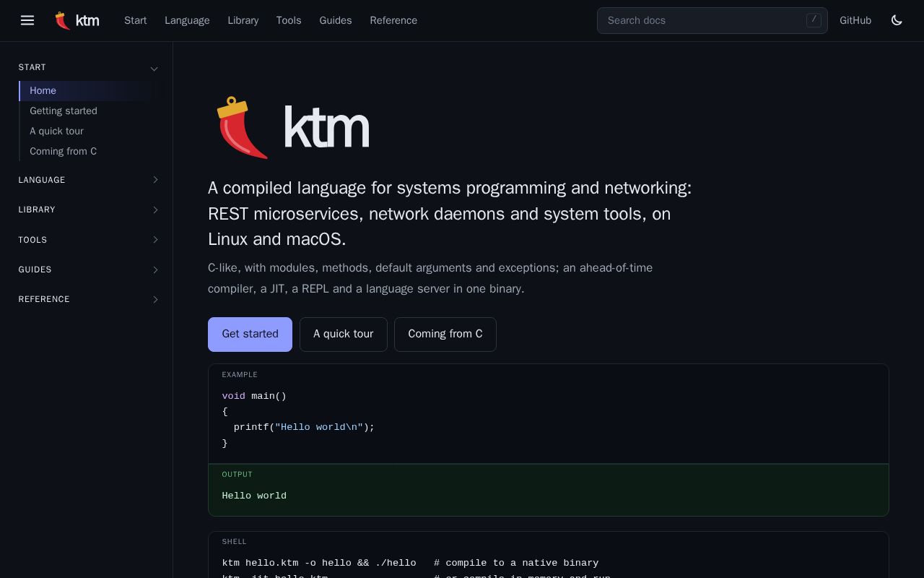Click the printf line in example code
The image size is (924, 578).
(304, 427)
